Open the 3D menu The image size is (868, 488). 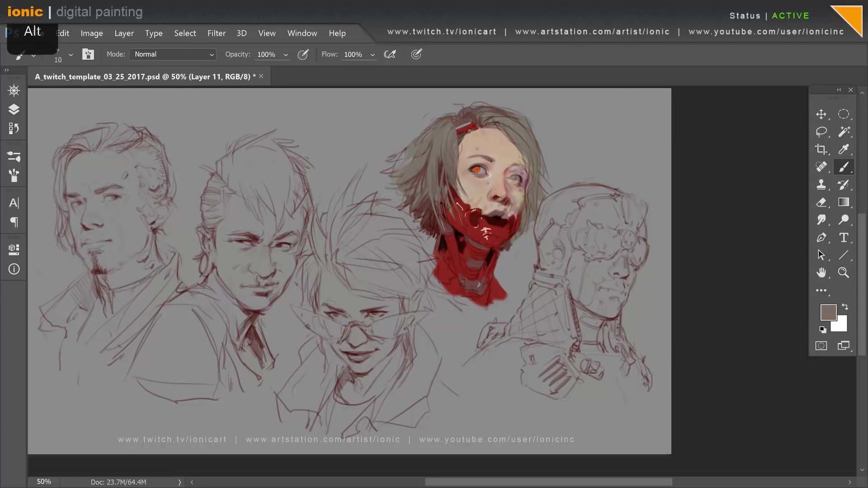(241, 33)
